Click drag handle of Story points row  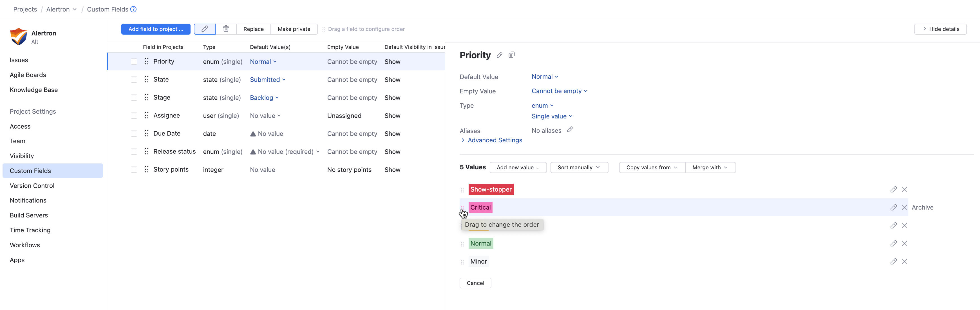[x=146, y=170]
